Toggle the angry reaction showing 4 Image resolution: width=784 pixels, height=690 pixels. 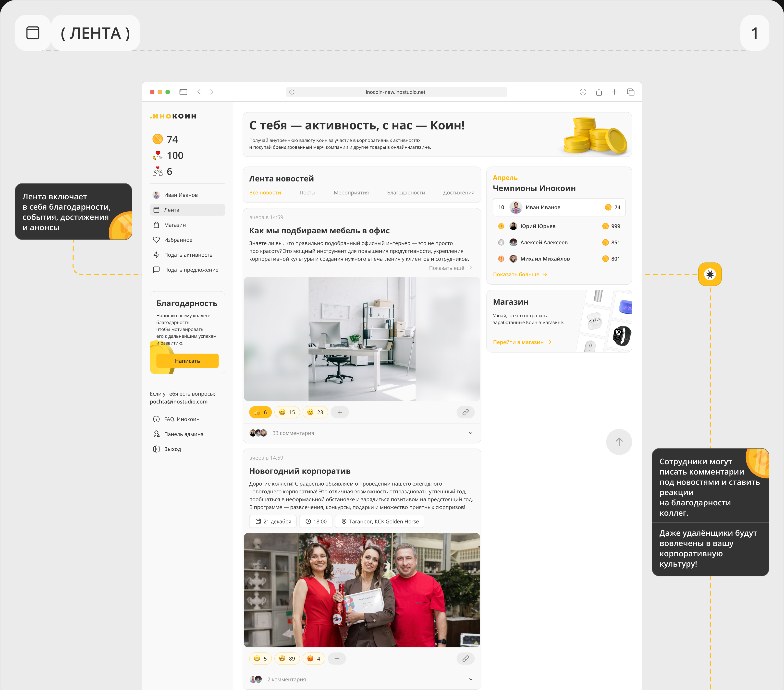pos(314,659)
